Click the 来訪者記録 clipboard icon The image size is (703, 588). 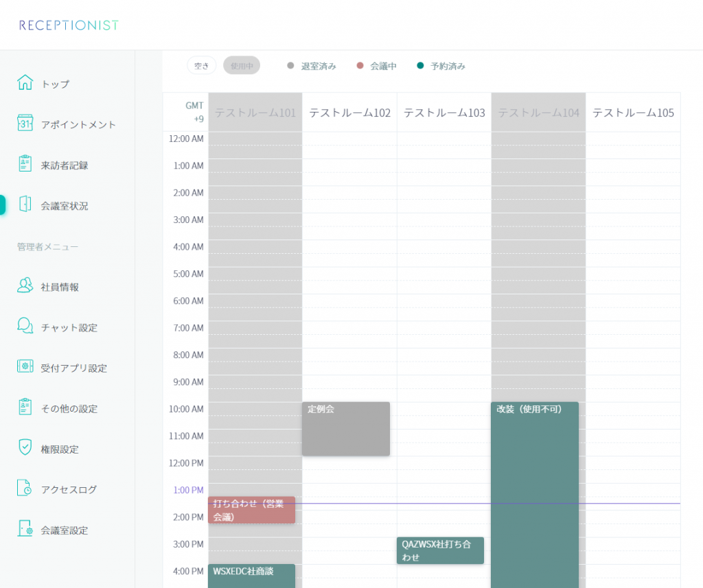[25, 163]
